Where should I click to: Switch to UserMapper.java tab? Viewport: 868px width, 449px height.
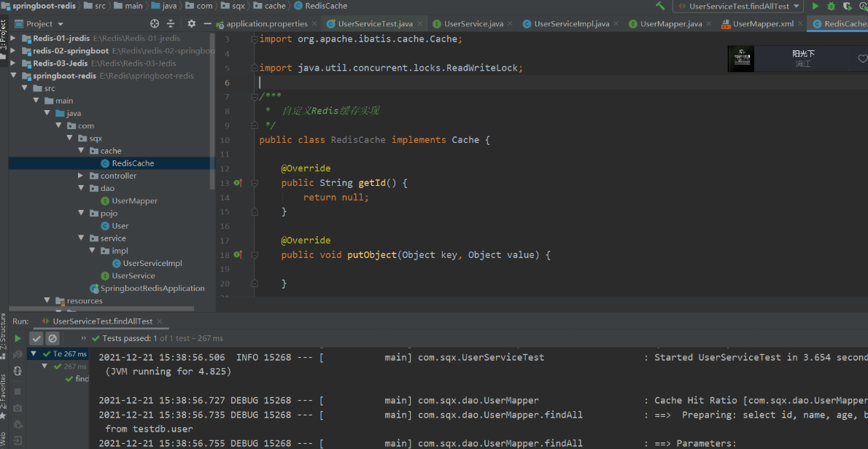671,24
